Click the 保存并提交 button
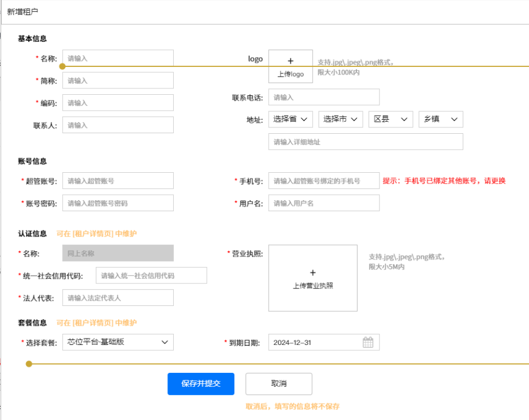Viewport: 529px width, 420px height. coord(201,384)
